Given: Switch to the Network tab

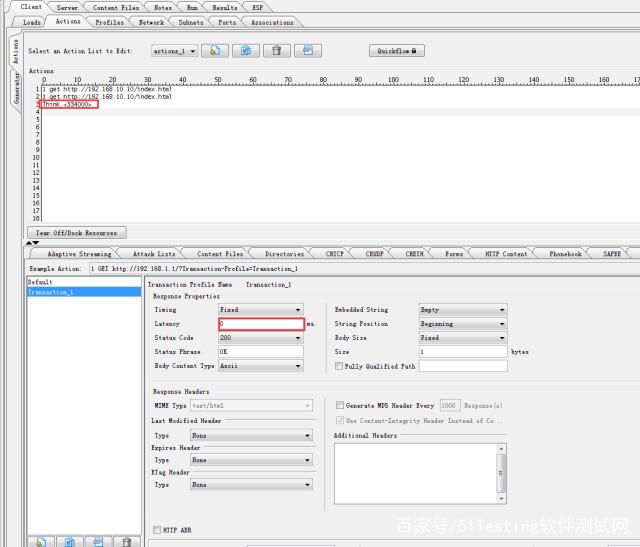Looking at the screenshot, I should click(151, 22).
